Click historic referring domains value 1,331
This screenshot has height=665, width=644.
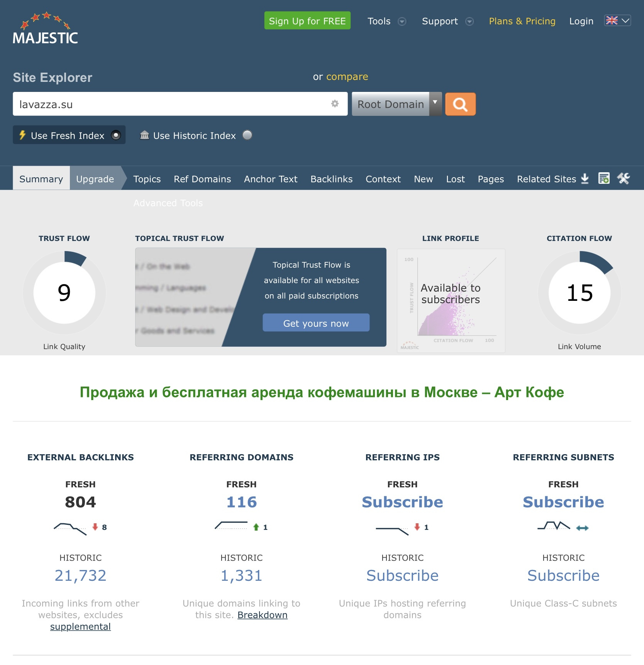click(242, 575)
